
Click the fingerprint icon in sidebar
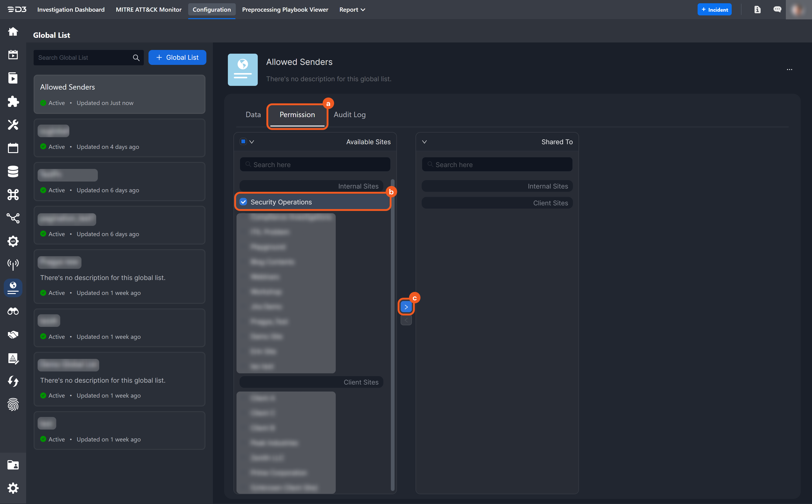pyautogui.click(x=13, y=404)
